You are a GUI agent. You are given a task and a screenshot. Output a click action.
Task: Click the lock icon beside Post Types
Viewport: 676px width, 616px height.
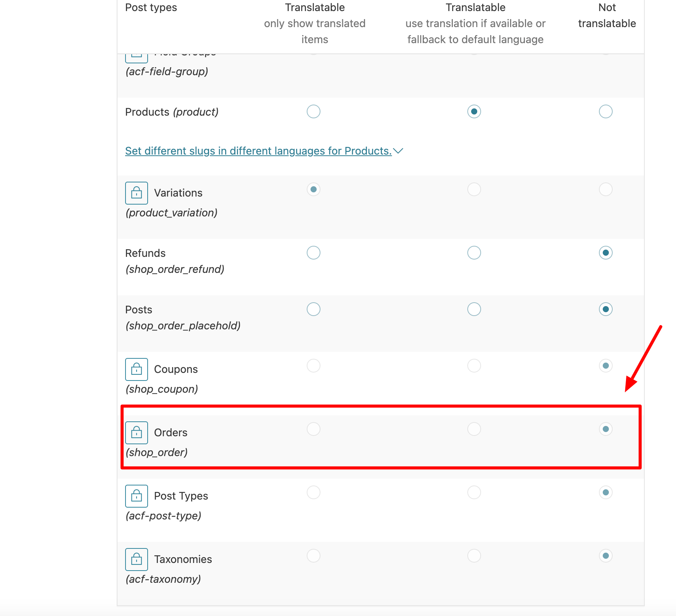pos(137,496)
